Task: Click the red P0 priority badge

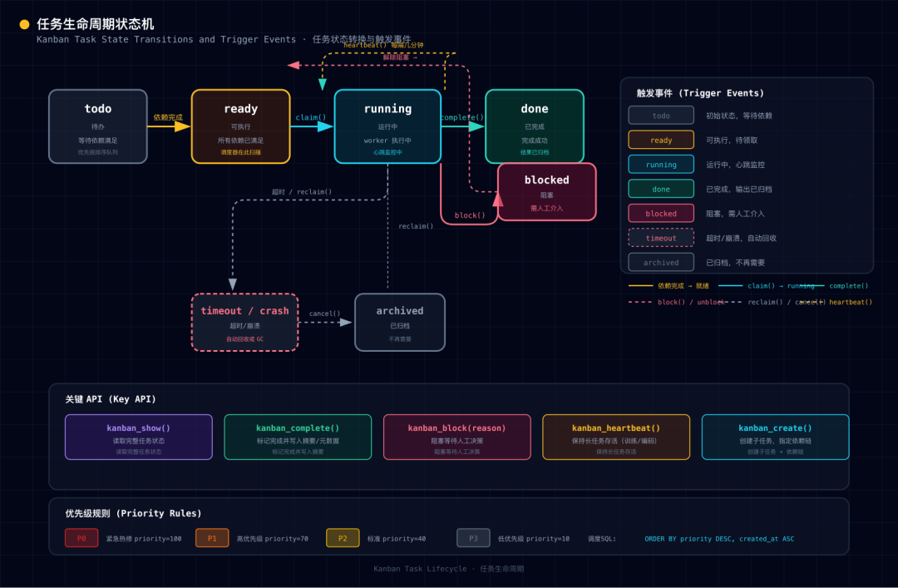Action: (x=81, y=538)
